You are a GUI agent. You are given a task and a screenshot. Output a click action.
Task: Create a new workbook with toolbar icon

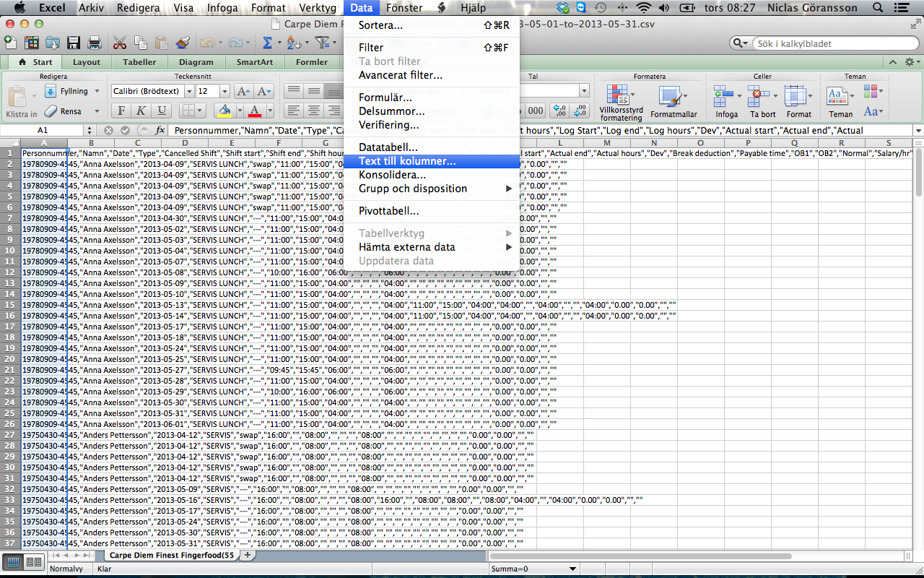click(x=11, y=43)
